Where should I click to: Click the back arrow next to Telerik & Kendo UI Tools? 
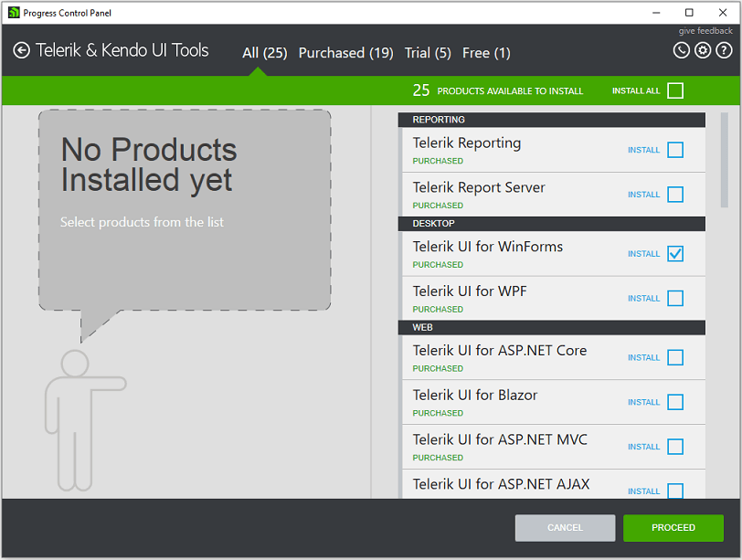point(21,51)
